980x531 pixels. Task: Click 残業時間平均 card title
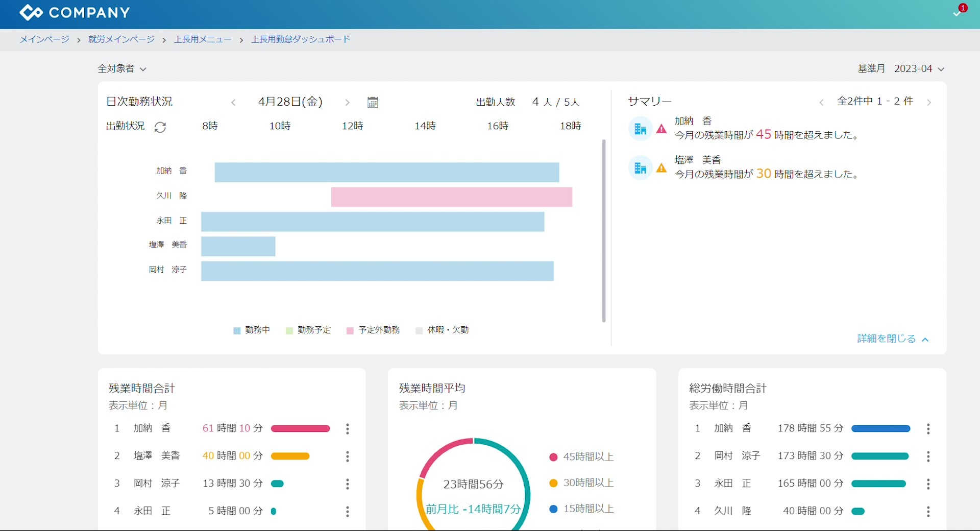click(432, 389)
